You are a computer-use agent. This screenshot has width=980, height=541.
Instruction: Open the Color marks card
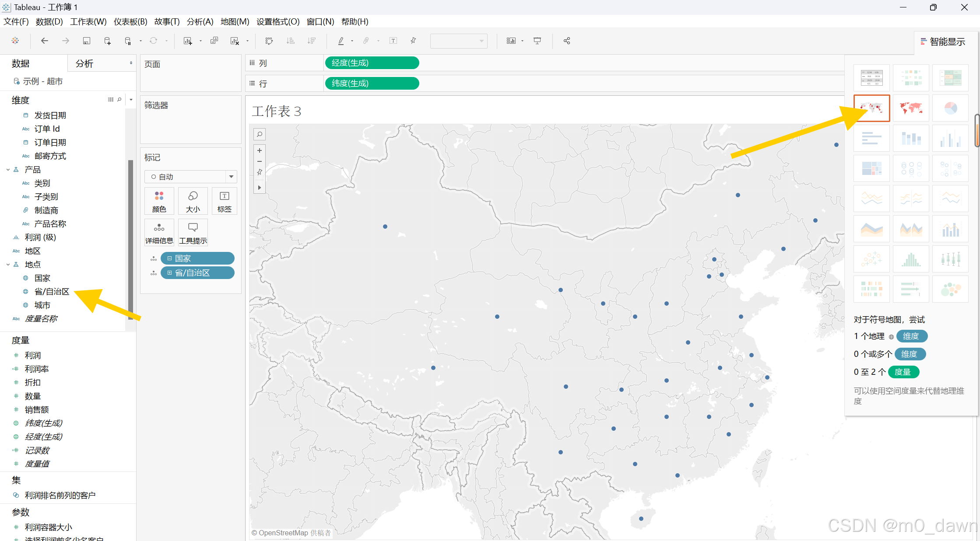click(159, 201)
